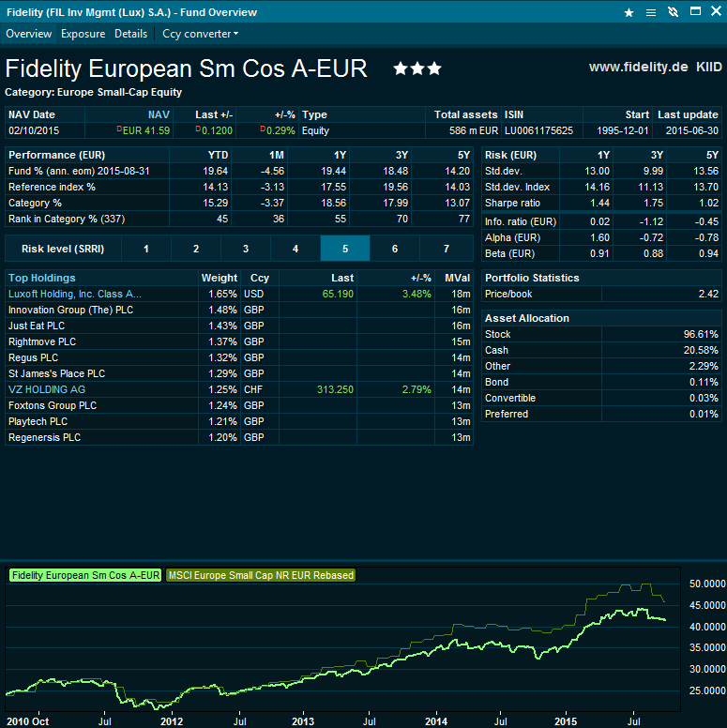Click the ISIN value LU0061175625

pos(539,131)
